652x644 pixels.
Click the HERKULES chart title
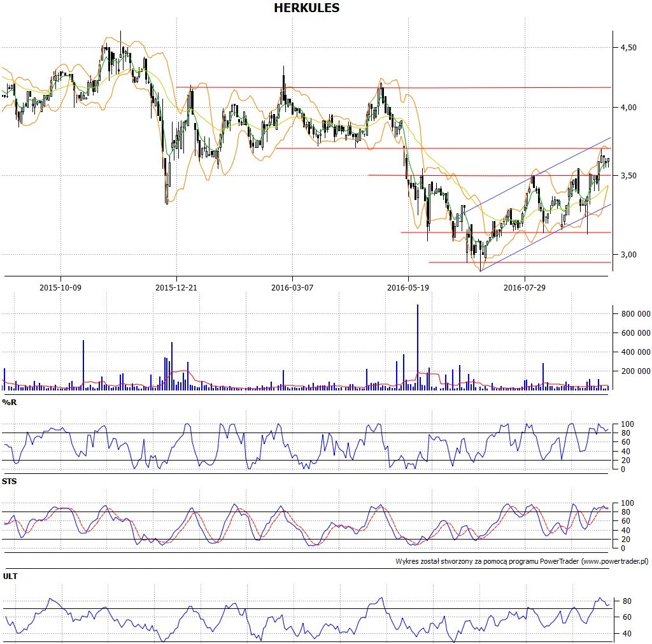click(x=306, y=8)
